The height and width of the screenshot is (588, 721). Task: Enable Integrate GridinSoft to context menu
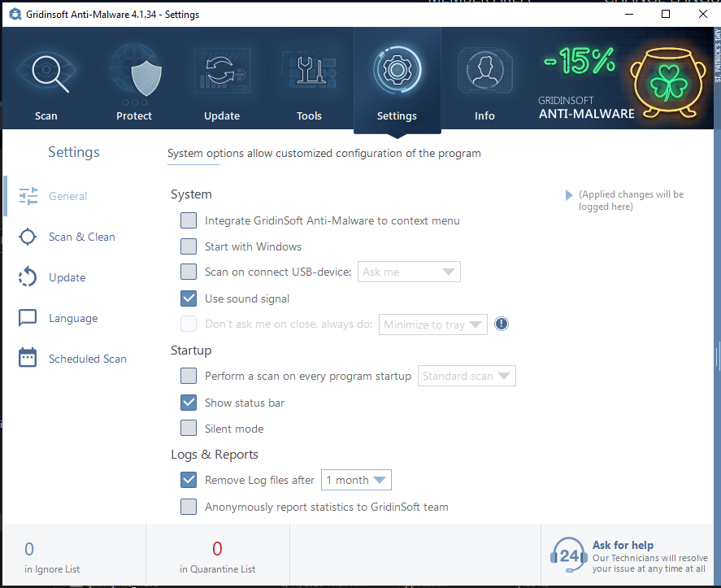click(x=189, y=220)
